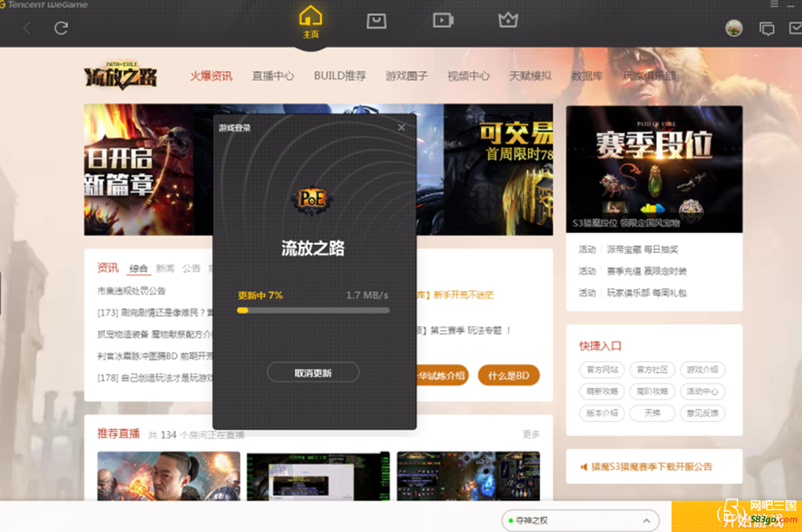The width and height of the screenshot is (802, 532).
Task: Click the 试炼介绍 orange button
Action: tap(443, 376)
